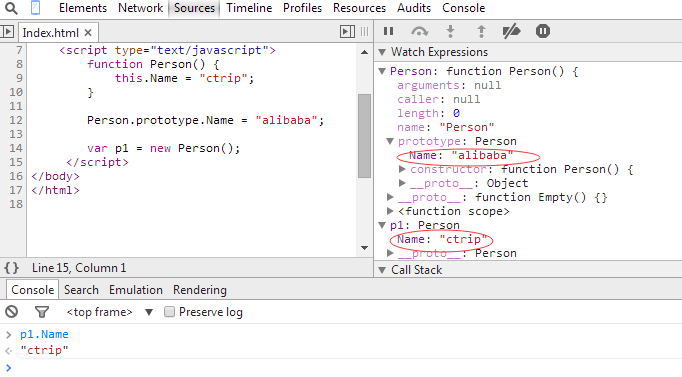Expand the __proto__: Object node
Viewport: 682px width, 377px height.
point(402,183)
